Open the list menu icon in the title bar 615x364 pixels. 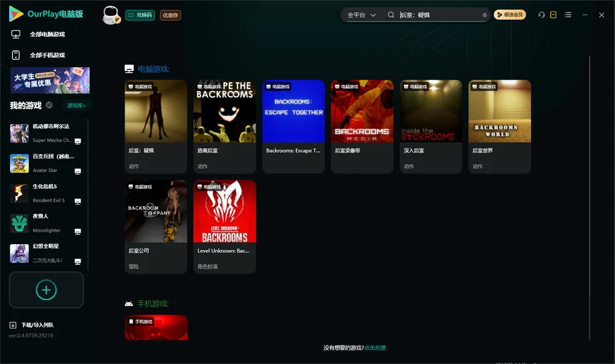(x=568, y=15)
